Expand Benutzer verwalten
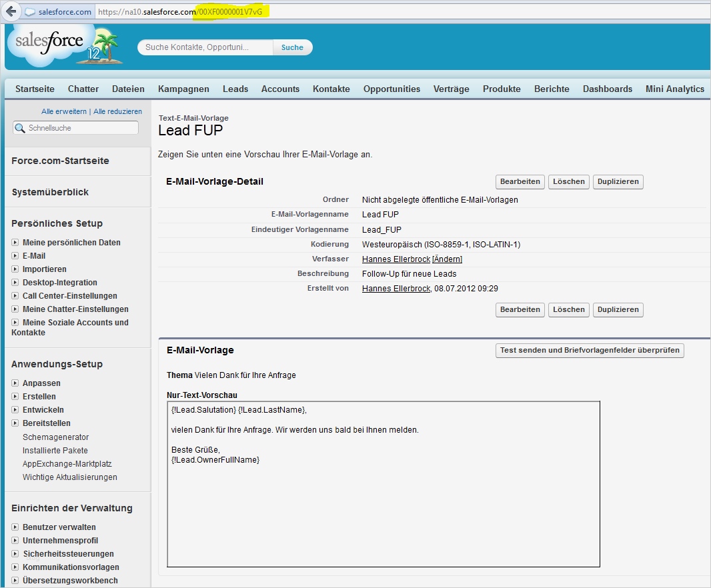The height and width of the screenshot is (588, 711). (x=15, y=527)
